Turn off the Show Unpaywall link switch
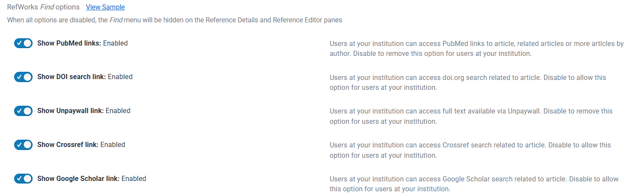 click(x=23, y=110)
